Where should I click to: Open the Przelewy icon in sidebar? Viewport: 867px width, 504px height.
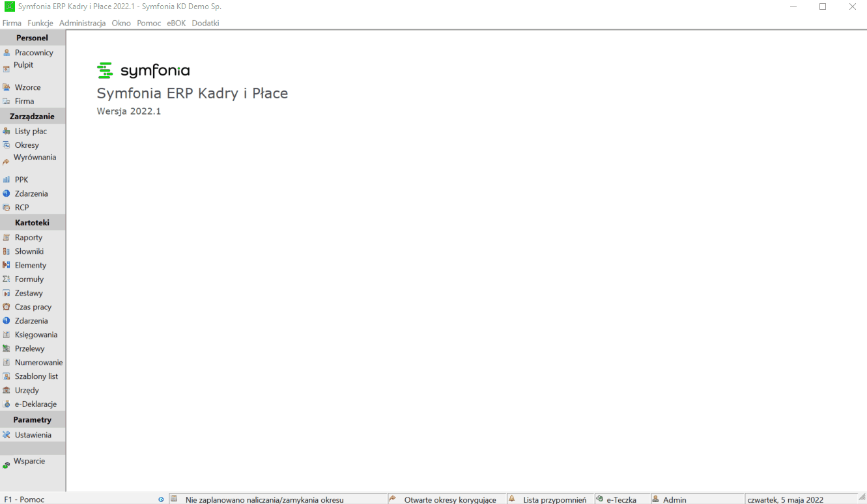tap(7, 349)
